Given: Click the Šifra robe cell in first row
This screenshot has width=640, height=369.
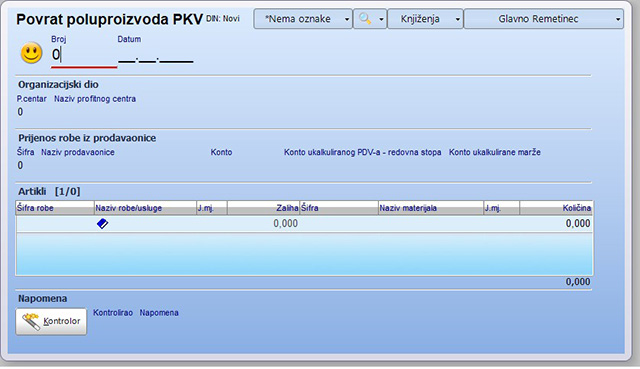Looking at the screenshot, I should pyautogui.click(x=55, y=224).
